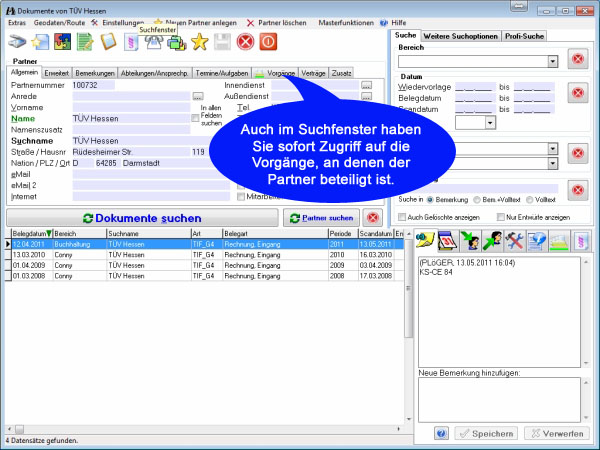Clear the Bereich filter with red X
Screen dimensions: 600x450
pyautogui.click(x=578, y=59)
